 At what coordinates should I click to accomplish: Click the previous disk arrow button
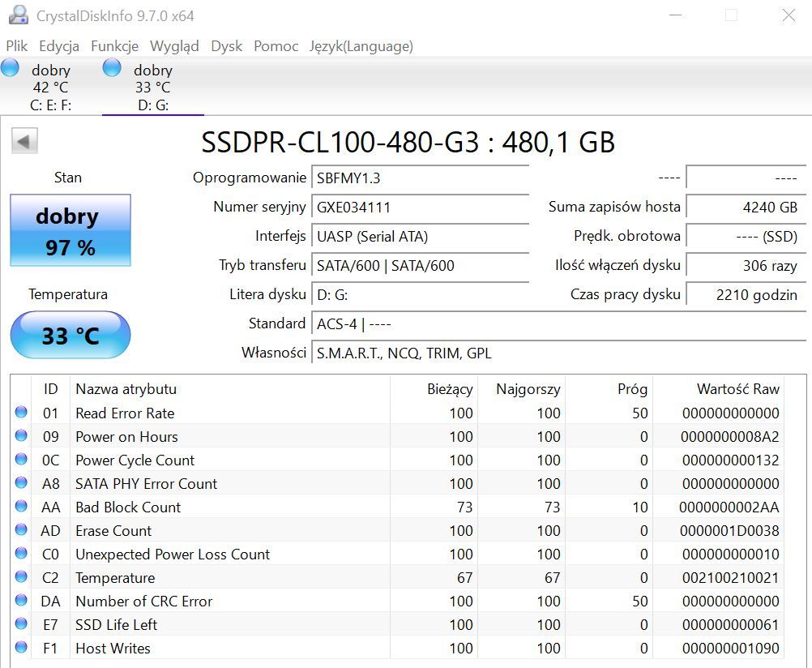[24, 141]
